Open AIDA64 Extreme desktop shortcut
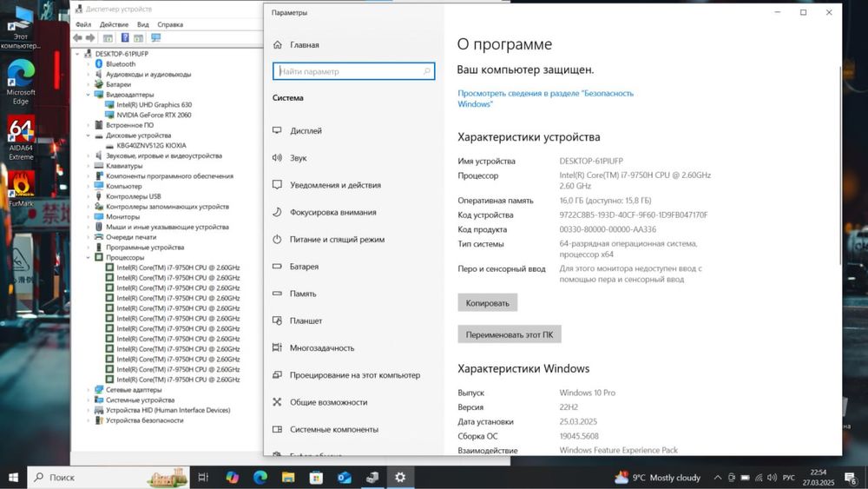Screen dimensions: 868x489 pyautogui.click(x=21, y=138)
